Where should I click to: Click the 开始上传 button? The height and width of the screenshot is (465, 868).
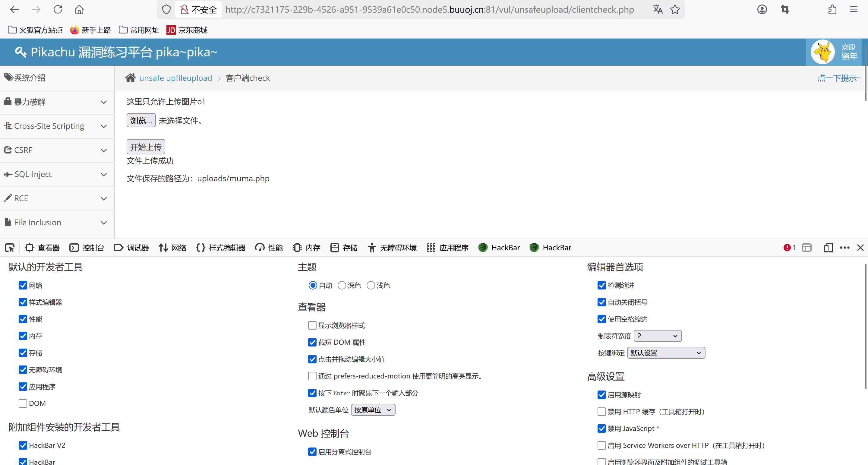[x=146, y=147]
